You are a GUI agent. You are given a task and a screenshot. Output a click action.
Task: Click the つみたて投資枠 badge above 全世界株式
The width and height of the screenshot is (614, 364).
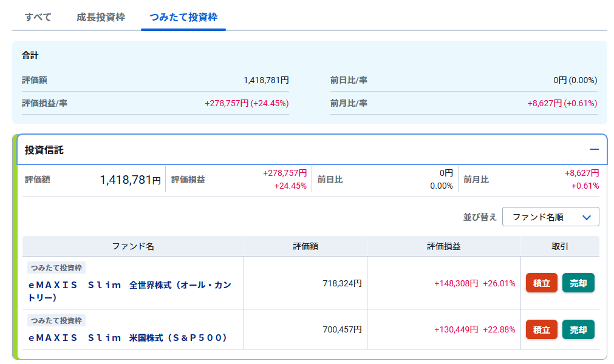click(x=57, y=268)
